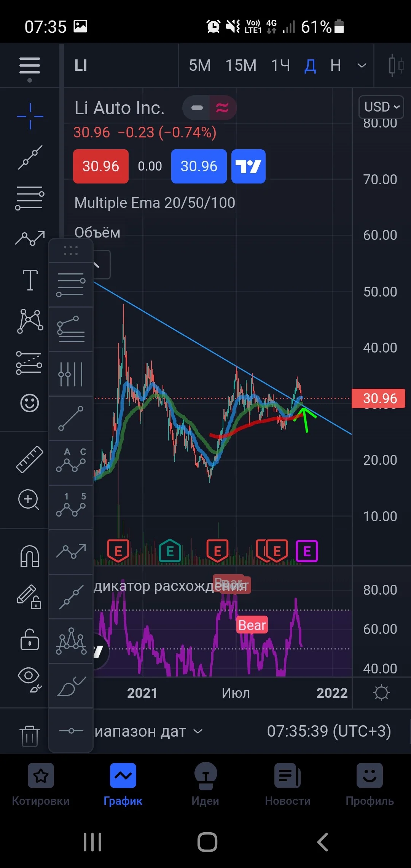Tap the Android back button
This screenshot has width=411, height=868.
point(322,842)
